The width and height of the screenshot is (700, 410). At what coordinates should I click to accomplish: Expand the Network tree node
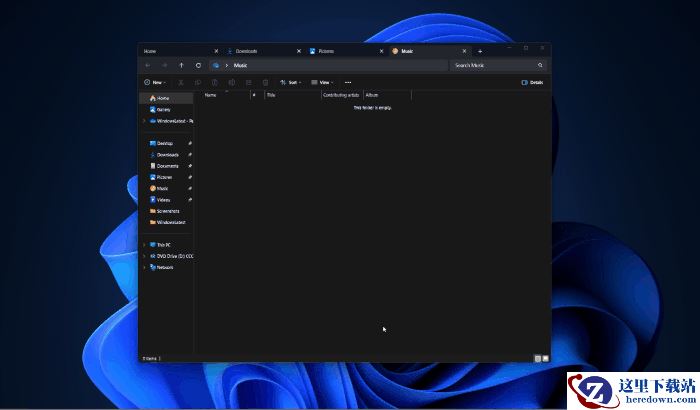144,267
